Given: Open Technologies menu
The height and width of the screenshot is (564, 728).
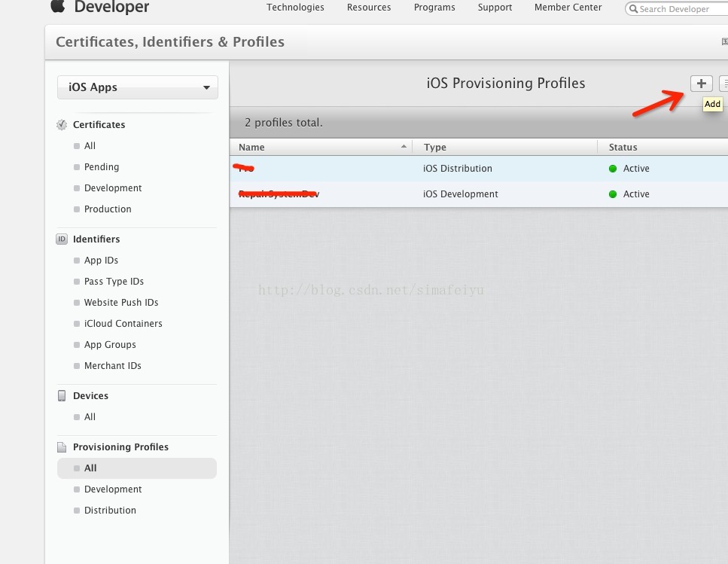Looking at the screenshot, I should (x=295, y=8).
